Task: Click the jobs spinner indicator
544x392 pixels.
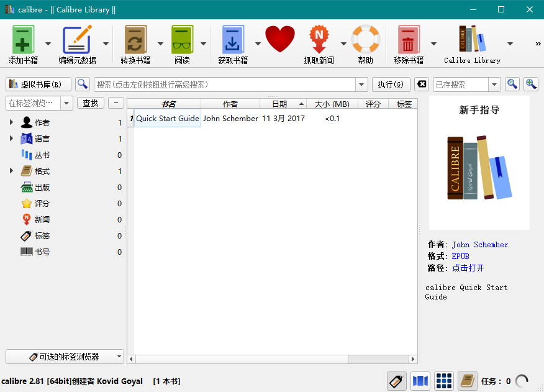Action: pos(522,381)
